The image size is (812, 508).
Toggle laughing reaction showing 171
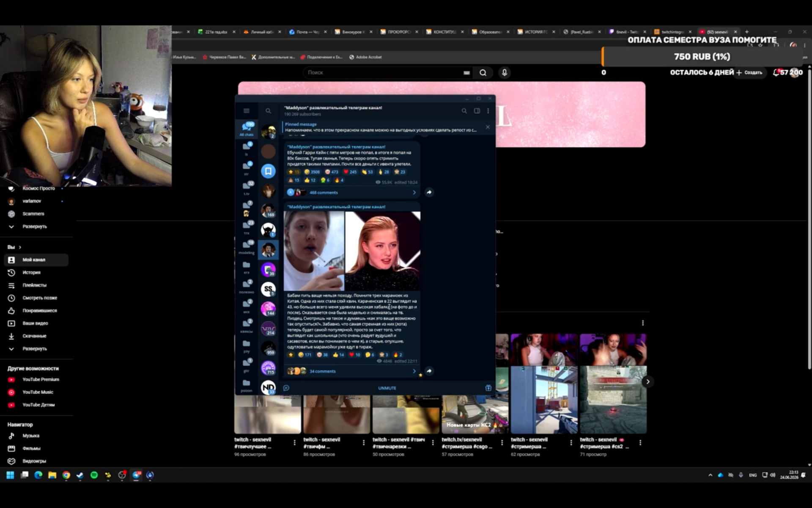pyautogui.click(x=304, y=355)
